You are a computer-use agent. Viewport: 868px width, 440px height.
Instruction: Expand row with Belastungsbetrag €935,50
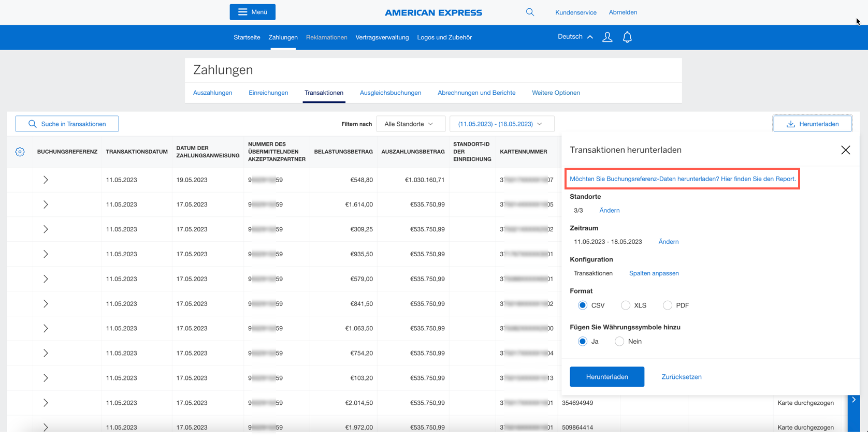click(x=46, y=254)
